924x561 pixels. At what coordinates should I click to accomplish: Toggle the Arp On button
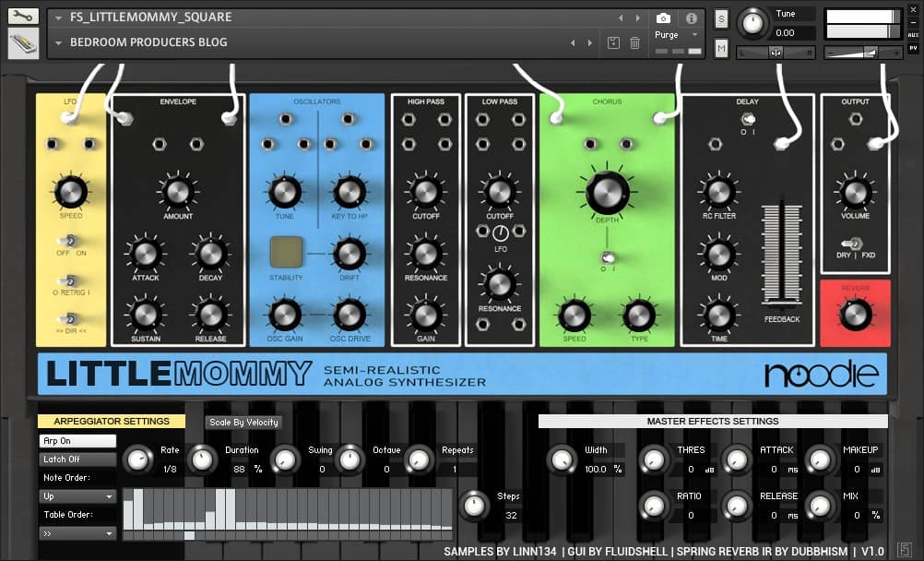click(77, 441)
